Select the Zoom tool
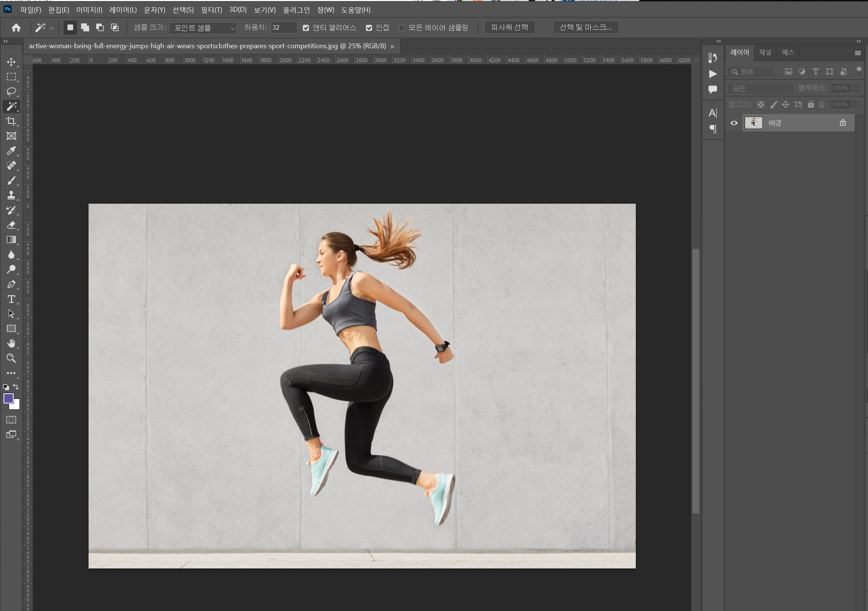 tap(11, 358)
